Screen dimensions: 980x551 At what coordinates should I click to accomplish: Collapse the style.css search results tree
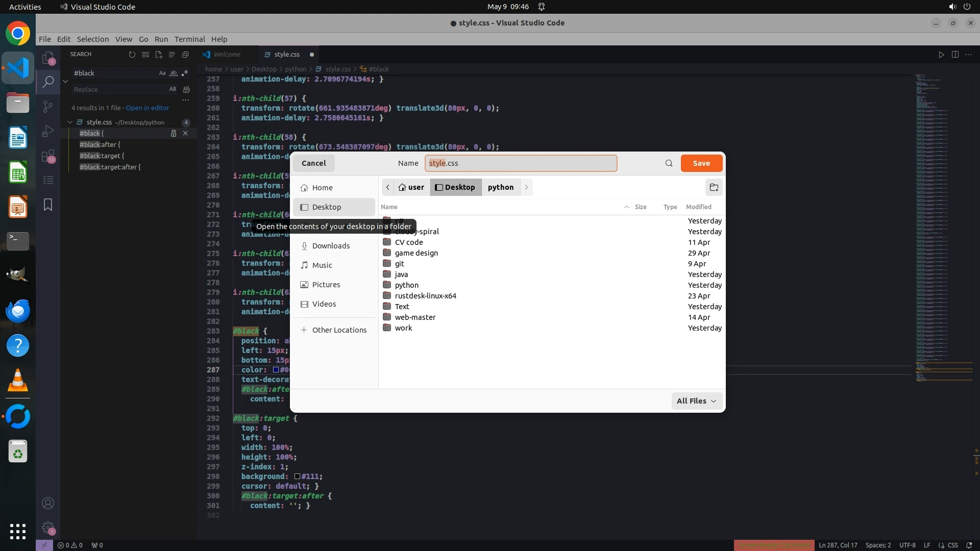click(x=70, y=122)
